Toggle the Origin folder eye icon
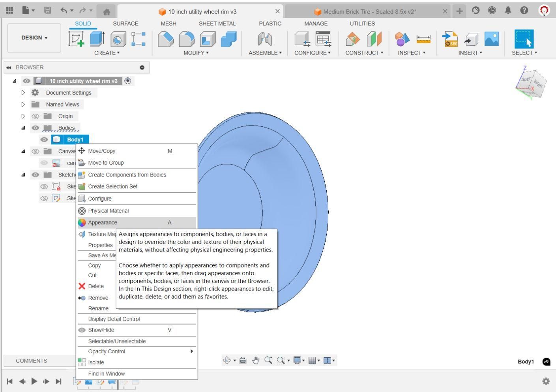The width and height of the screenshot is (556, 392). [36, 116]
